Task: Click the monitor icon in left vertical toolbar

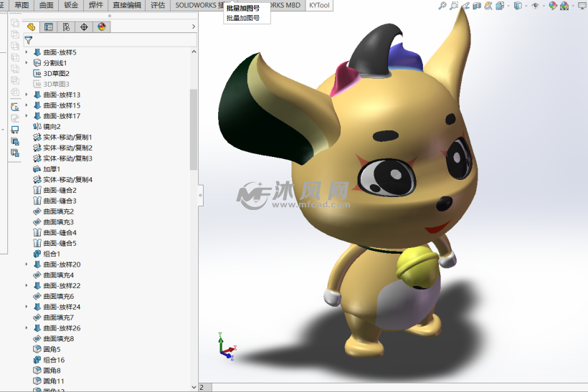Action: tap(15, 130)
